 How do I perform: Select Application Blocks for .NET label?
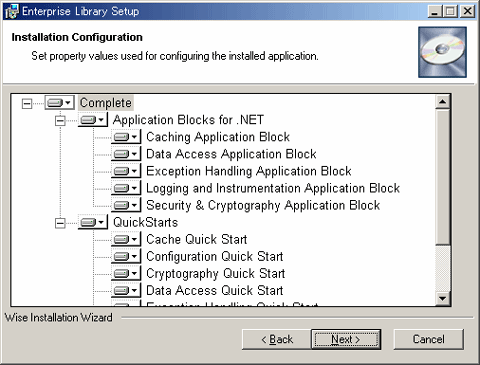(188, 120)
